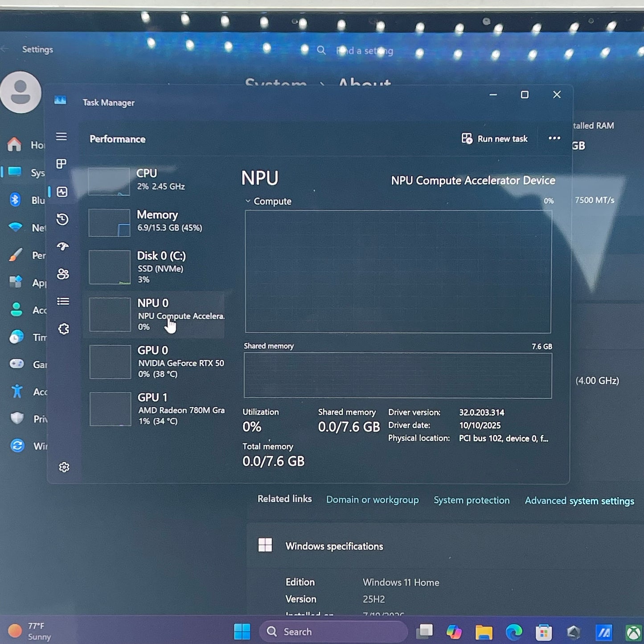Image resolution: width=644 pixels, height=644 pixels.
Task: Open Xbox app from the taskbar
Action: coord(633,633)
